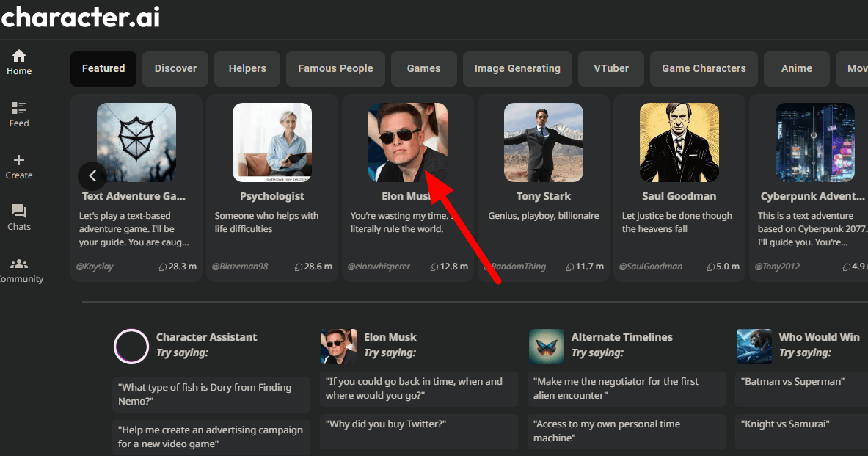Open Text Adventure Game avatar
The image size is (868, 456).
(x=136, y=142)
